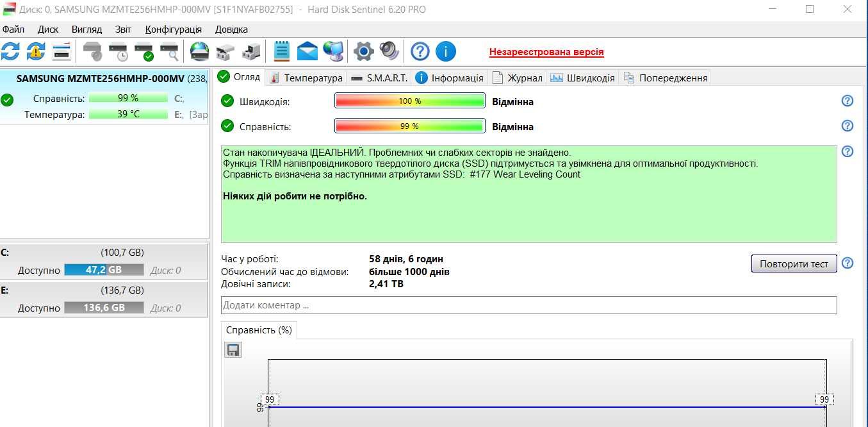Viewport: 868px width, 427px height.
Task: Switch to the Попередження tab
Action: pos(665,78)
